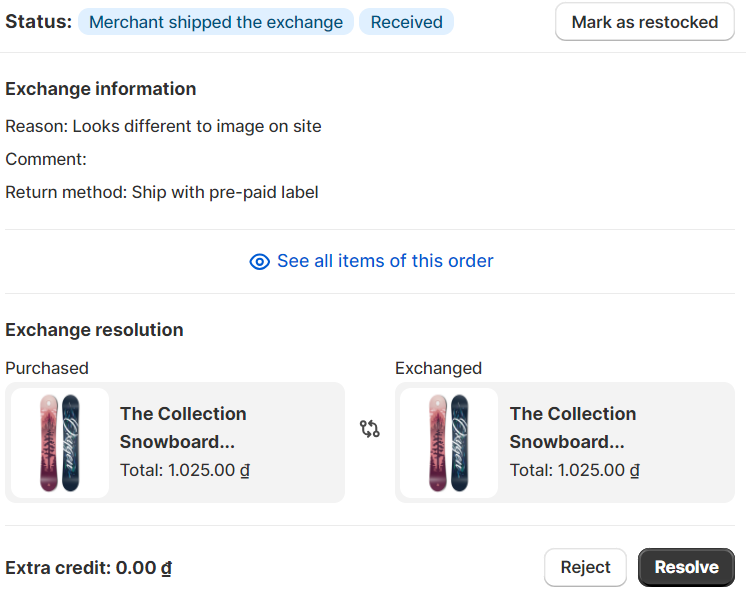Open the purchased snowboard thumbnail image

tap(60, 443)
